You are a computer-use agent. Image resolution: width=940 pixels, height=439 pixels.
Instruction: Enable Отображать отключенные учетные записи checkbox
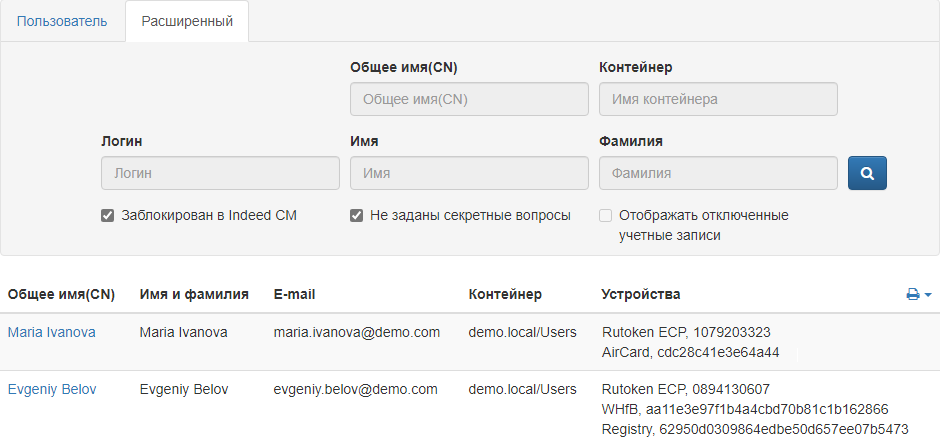pos(606,215)
